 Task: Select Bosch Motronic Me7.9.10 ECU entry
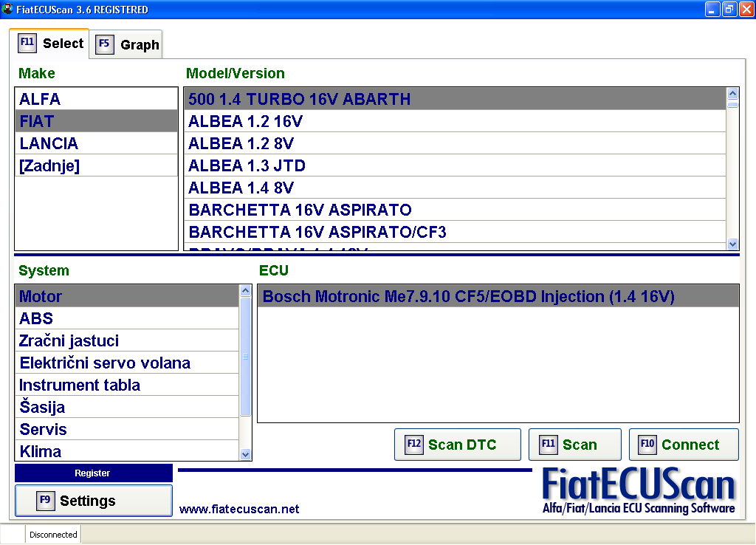498,296
